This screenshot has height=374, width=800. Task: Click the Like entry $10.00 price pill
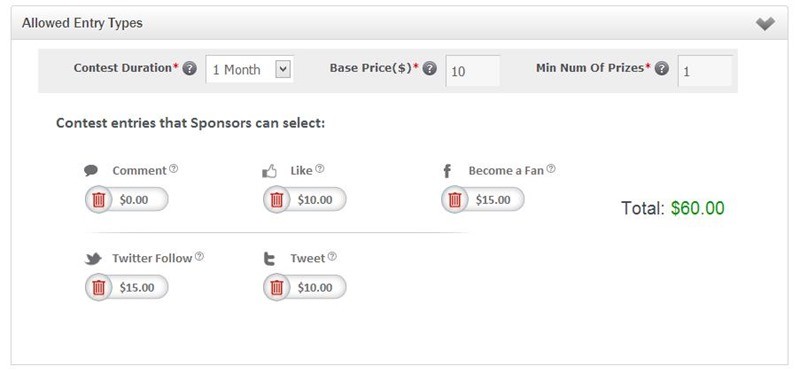point(305,200)
